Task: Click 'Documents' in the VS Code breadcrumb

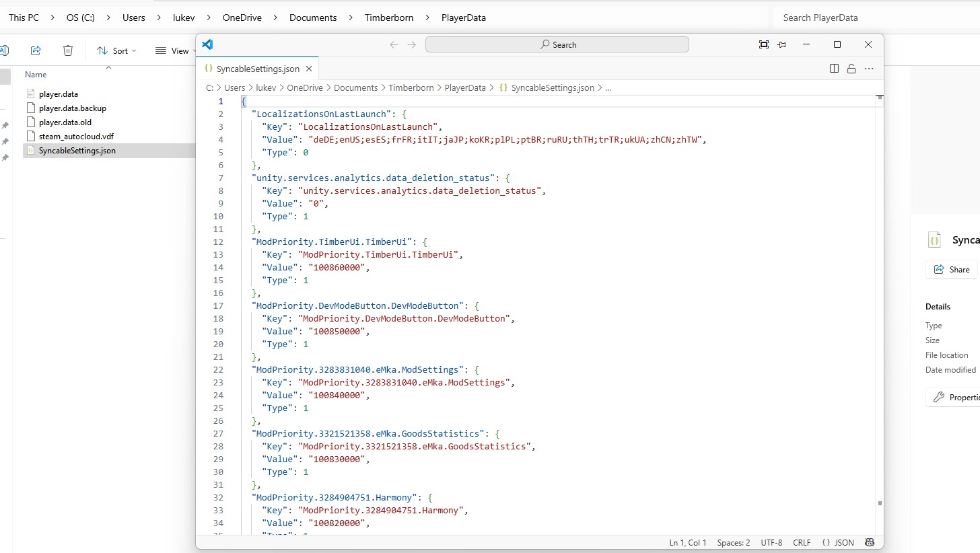Action: (356, 87)
